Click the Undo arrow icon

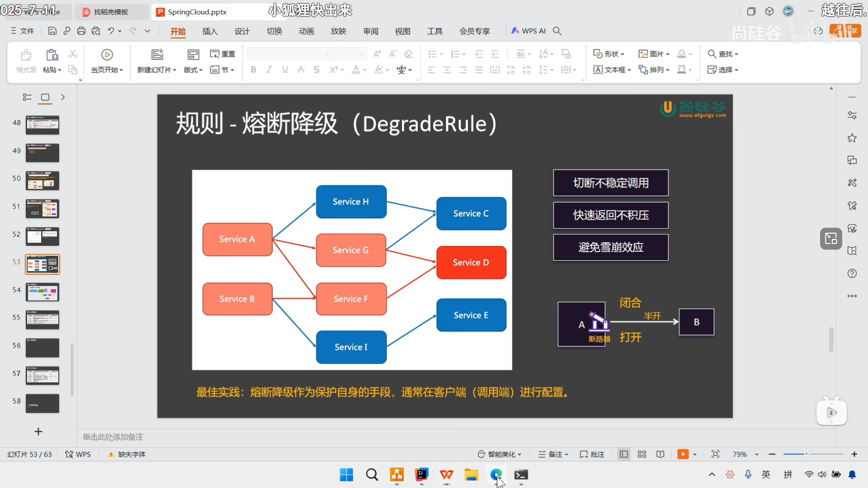coord(111,31)
